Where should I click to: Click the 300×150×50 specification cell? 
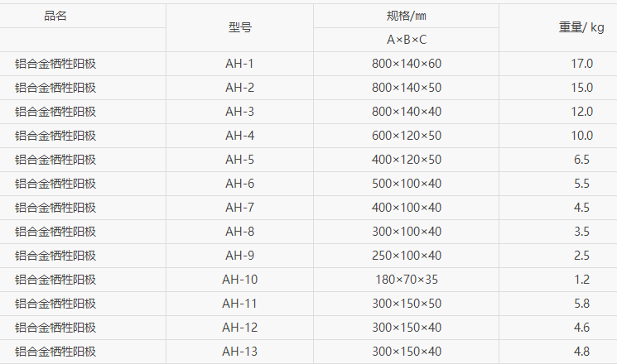[x=407, y=304]
